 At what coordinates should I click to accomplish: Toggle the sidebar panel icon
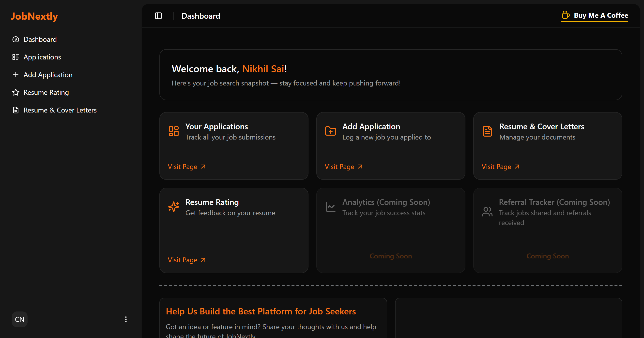(x=158, y=16)
